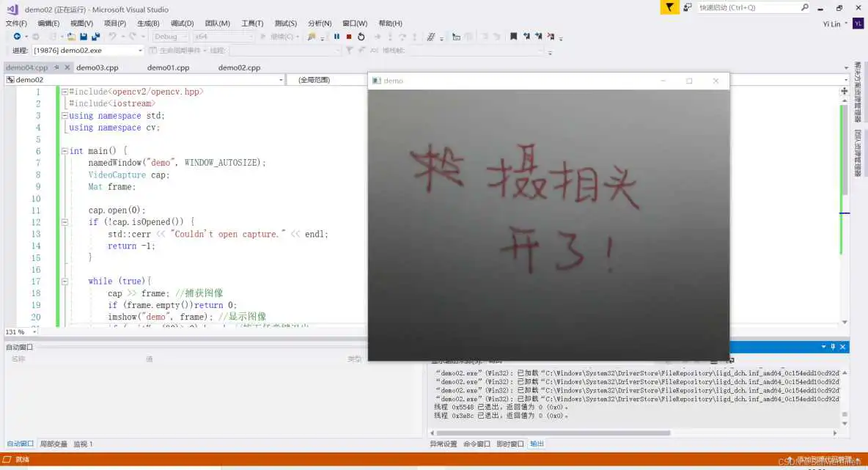Click the YL account avatar icon
Viewport: 868px width, 470px height.
coord(858,23)
